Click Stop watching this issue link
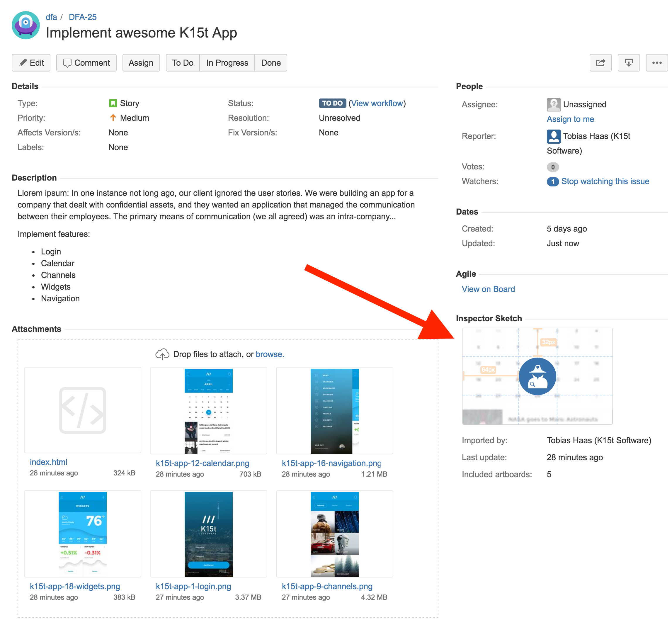The image size is (672, 627). (605, 181)
